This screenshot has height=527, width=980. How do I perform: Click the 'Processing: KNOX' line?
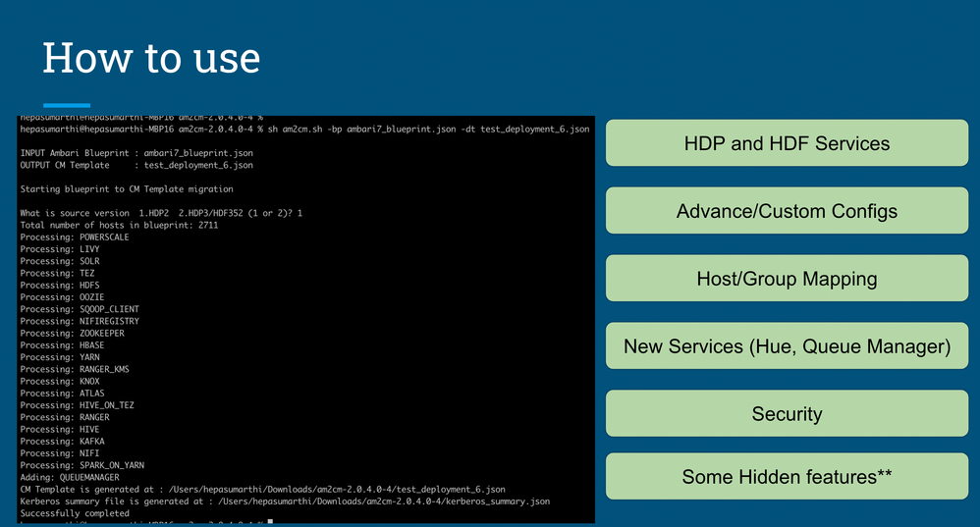[59, 382]
